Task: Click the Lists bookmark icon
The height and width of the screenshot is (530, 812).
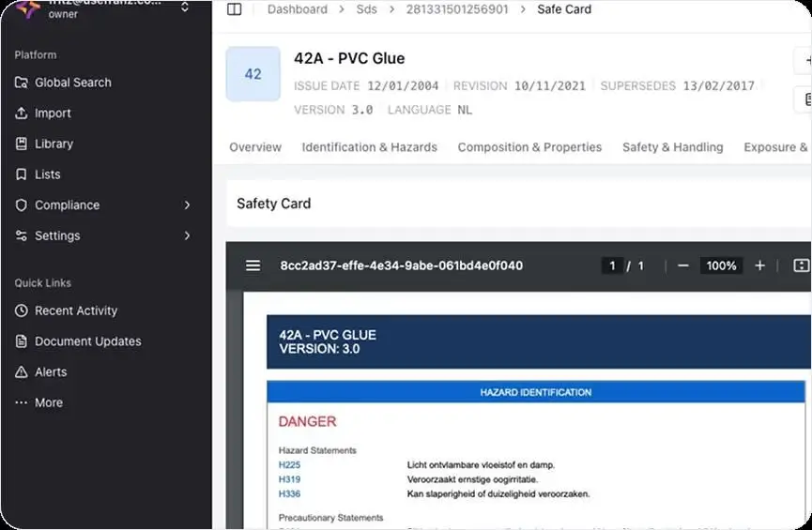Action: (22, 174)
